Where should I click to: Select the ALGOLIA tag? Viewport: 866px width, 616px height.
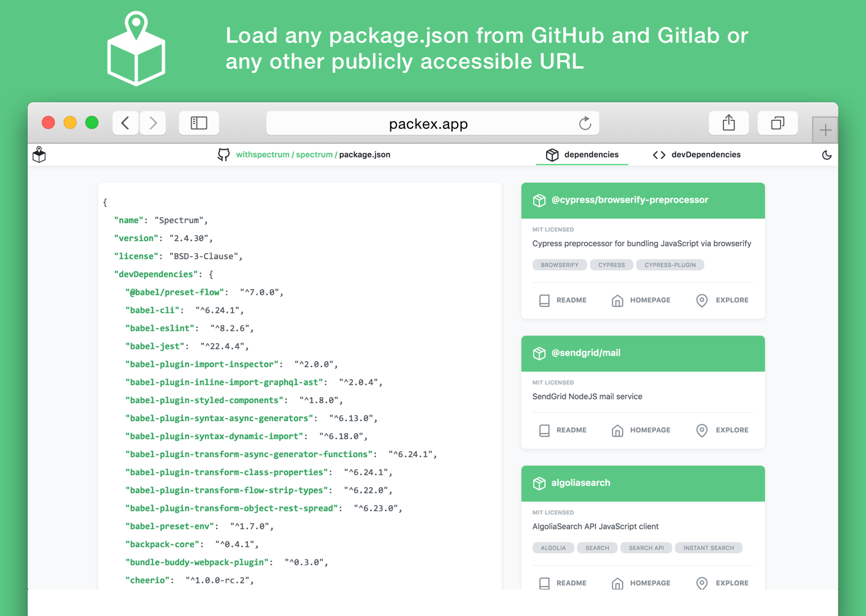553,548
